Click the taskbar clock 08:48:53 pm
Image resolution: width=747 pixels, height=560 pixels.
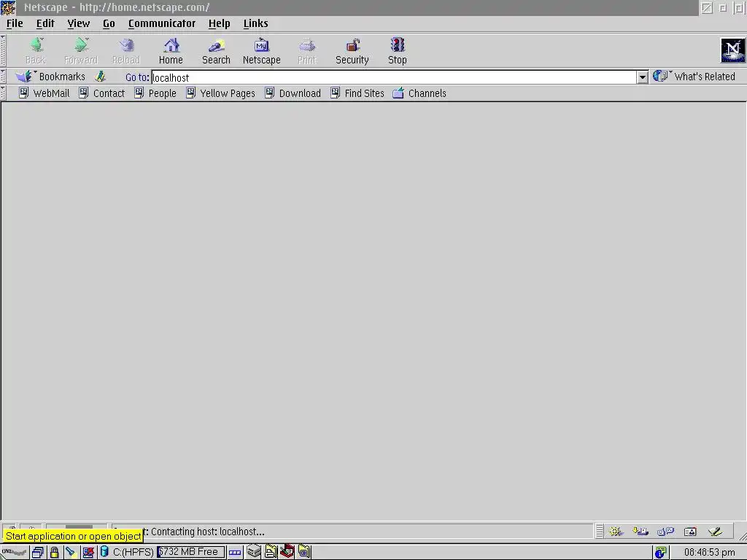click(709, 553)
